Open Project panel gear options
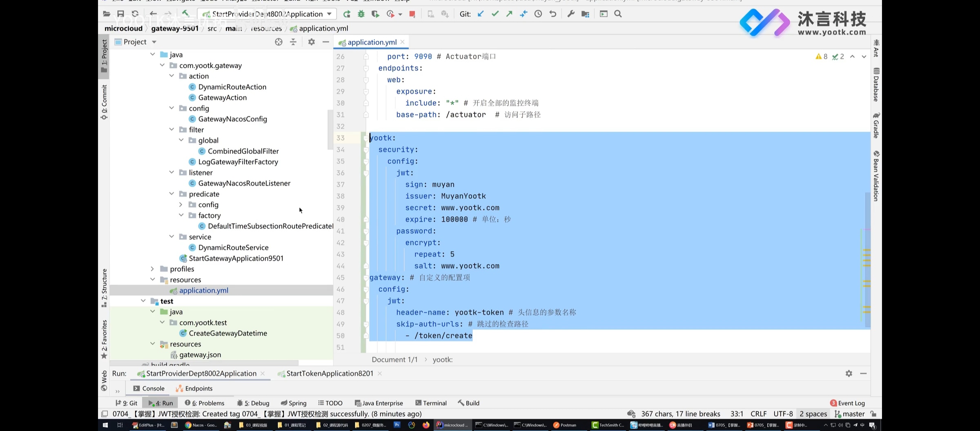This screenshot has height=431, width=980. tap(312, 42)
